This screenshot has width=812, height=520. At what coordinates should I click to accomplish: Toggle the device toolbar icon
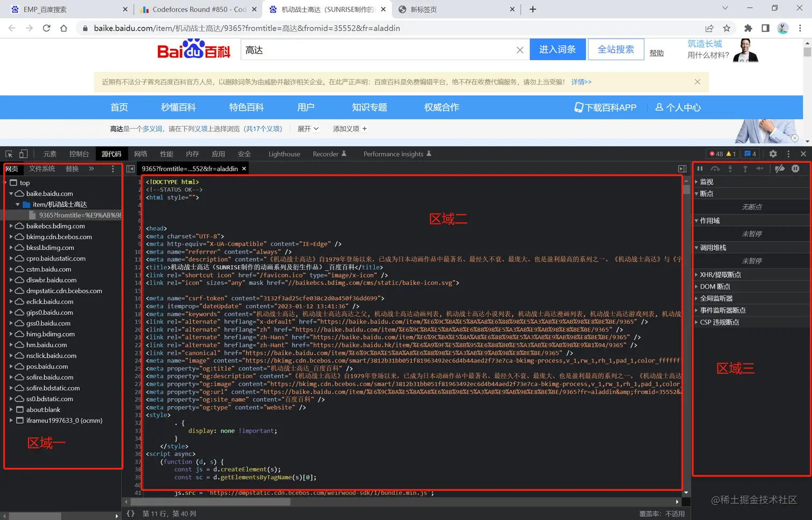coord(23,154)
